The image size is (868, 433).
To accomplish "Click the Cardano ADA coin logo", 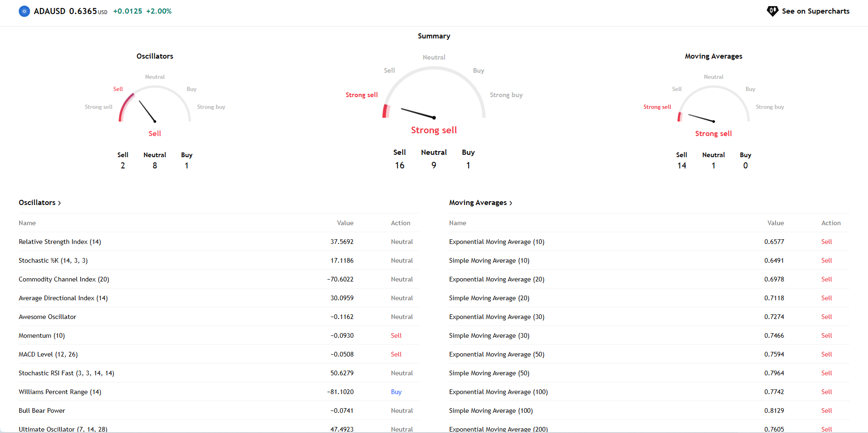I will pyautogui.click(x=24, y=11).
